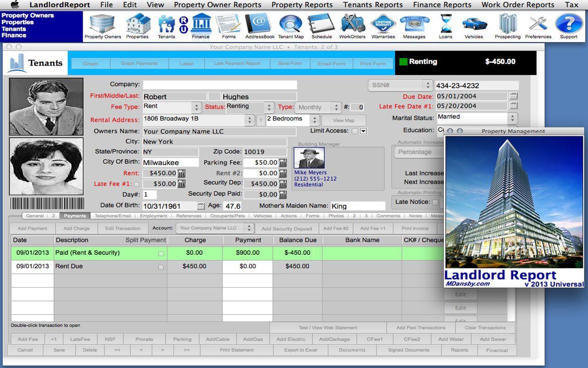Click the Mike Meyers building manager photo

coord(309,158)
